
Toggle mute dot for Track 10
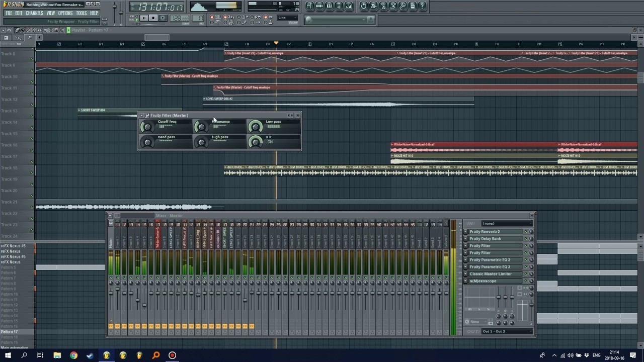(x=32, y=82)
